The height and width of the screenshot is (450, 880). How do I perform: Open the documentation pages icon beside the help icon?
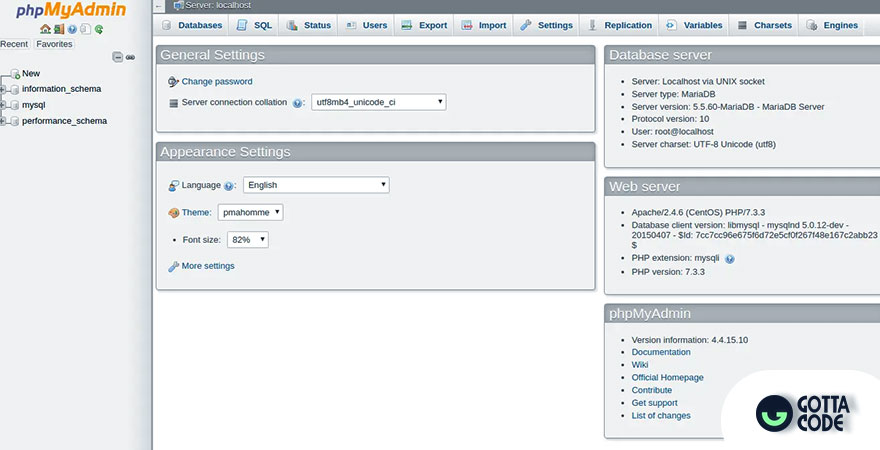(x=85, y=29)
